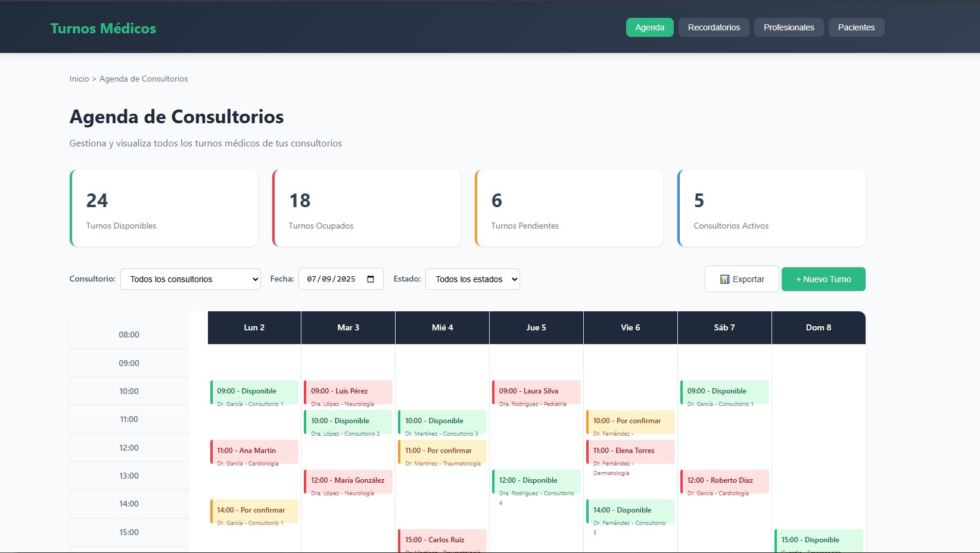
Task: Open Friday 10:00 Por confirmar slot
Action: 631,422
